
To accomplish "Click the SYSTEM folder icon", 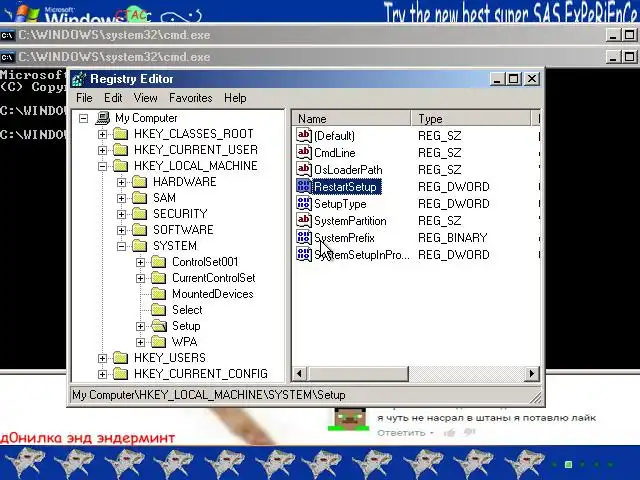I will point(140,246).
